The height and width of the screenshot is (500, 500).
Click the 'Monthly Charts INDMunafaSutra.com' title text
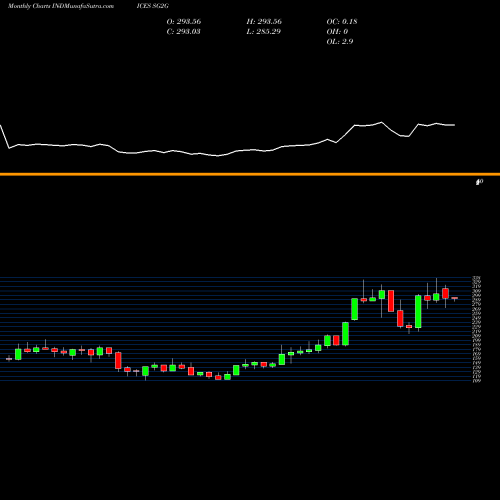tap(61, 6)
